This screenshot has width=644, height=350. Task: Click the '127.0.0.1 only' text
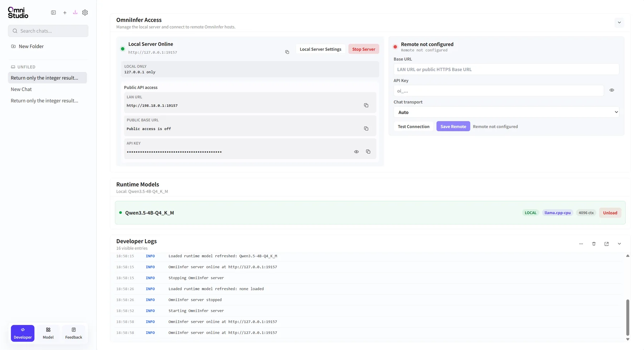[x=140, y=72]
